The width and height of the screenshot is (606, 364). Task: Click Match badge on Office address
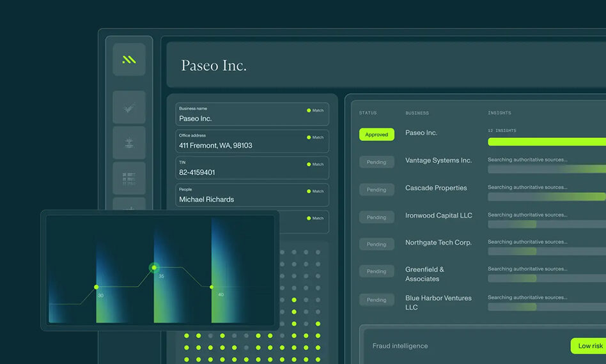pos(315,137)
